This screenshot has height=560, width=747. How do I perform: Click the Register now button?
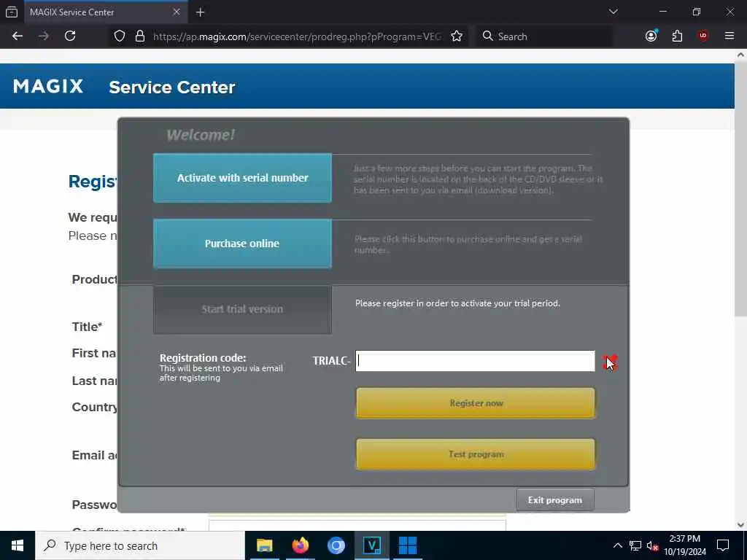tap(476, 403)
